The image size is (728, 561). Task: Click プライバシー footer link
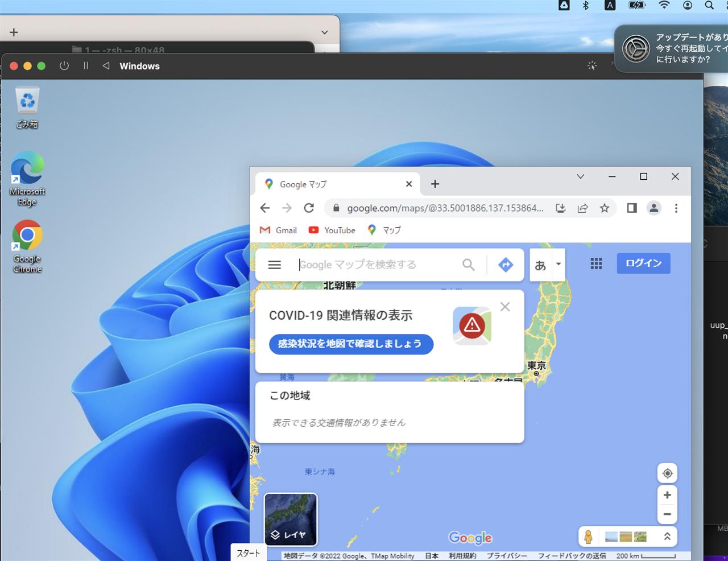click(507, 556)
